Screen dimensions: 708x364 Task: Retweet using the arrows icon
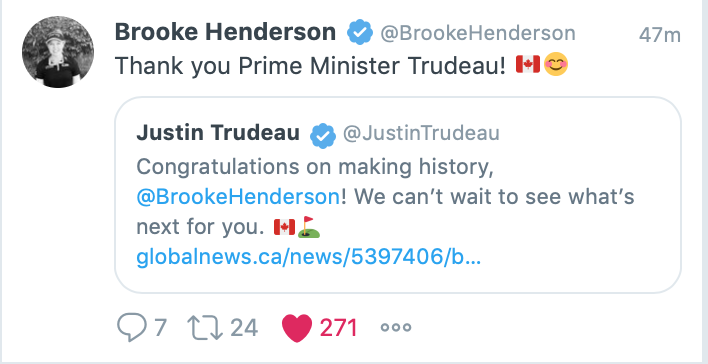coord(205,327)
